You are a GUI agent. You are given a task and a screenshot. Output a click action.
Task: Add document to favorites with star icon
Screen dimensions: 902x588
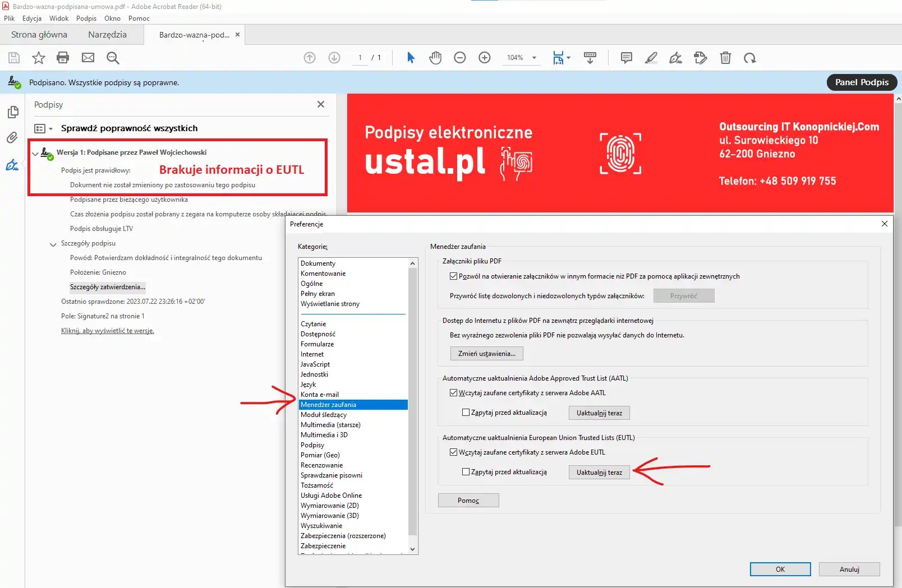coord(38,58)
